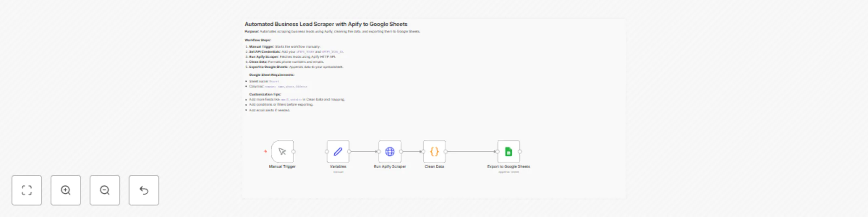The image size is (868, 217).
Task: Click the "Purpose:" line in the note
Action: (332, 31)
